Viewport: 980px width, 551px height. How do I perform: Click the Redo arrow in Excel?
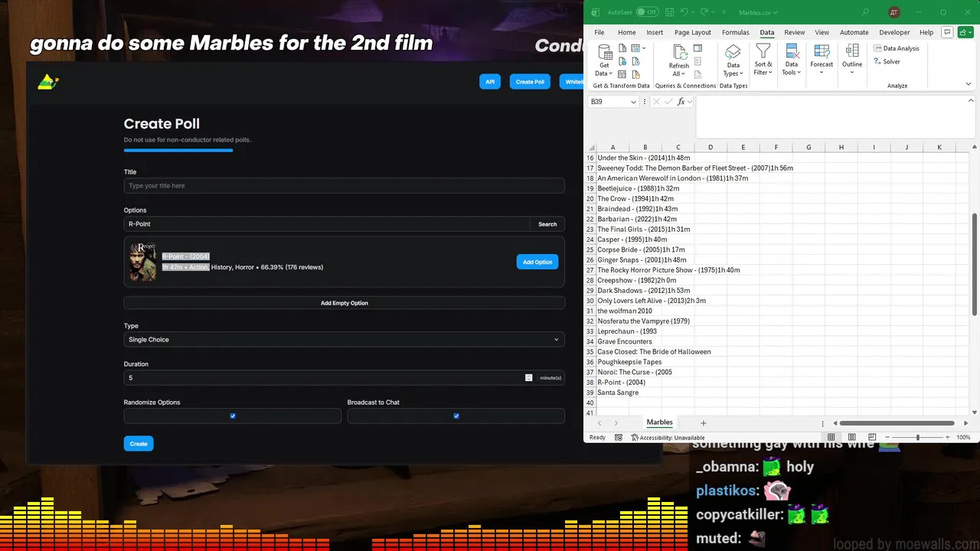pos(704,12)
